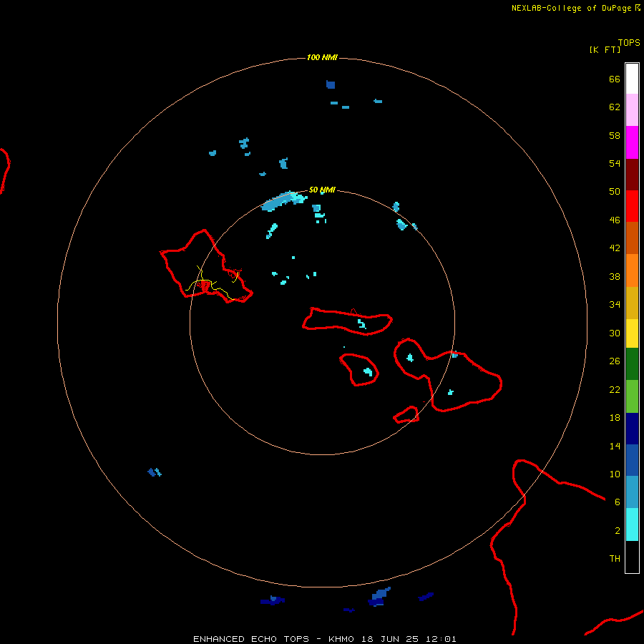Click the dark orange 46 kft legend swatch
This screenshot has width=644, height=644.
pos(632,238)
